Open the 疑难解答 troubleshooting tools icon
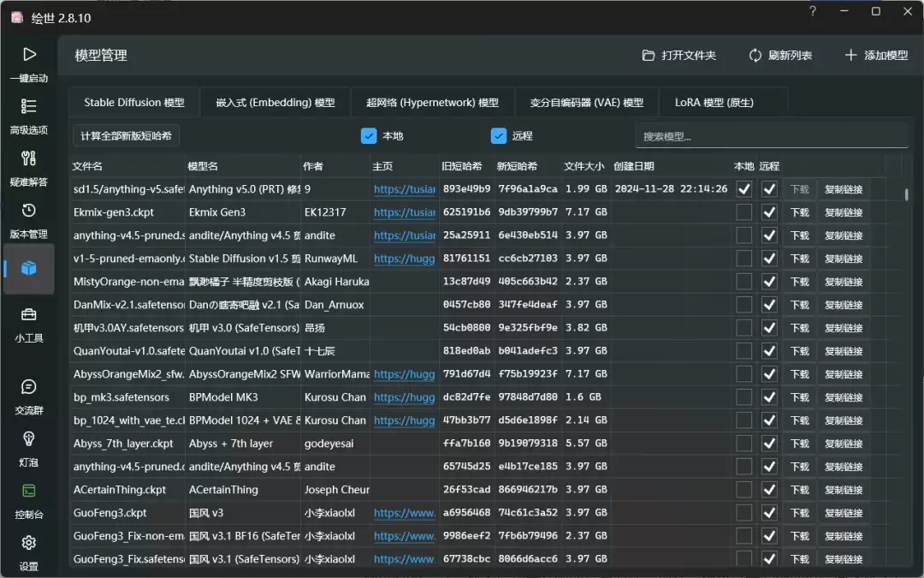Viewport: 924px width, 578px height. (x=29, y=159)
